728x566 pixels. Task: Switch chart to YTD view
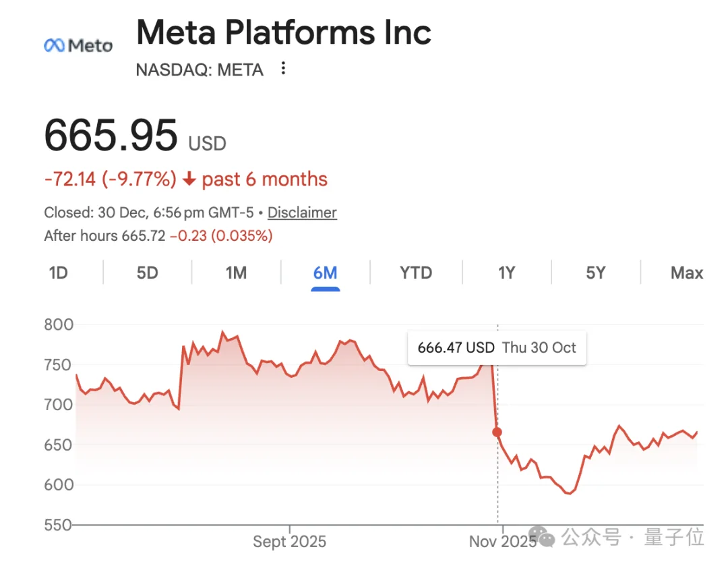pyautogui.click(x=415, y=273)
